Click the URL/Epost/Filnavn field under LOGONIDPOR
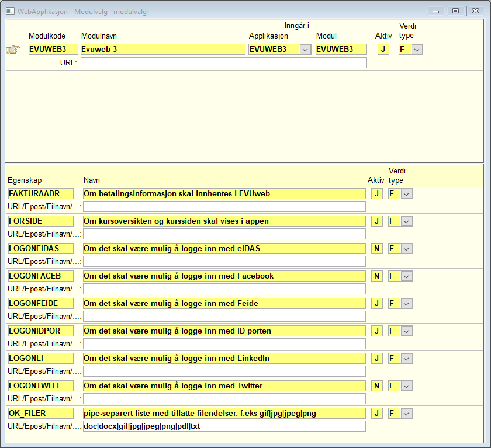The image size is (491, 448). (224, 344)
